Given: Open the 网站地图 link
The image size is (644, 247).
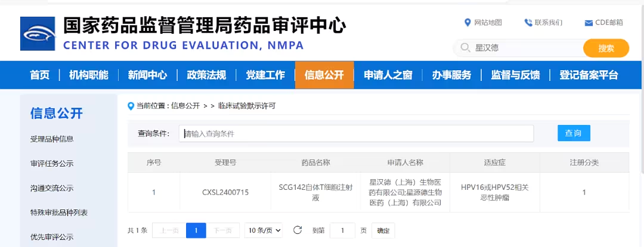Looking at the screenshot, I should pyautogui.click(x=488, y=23).
